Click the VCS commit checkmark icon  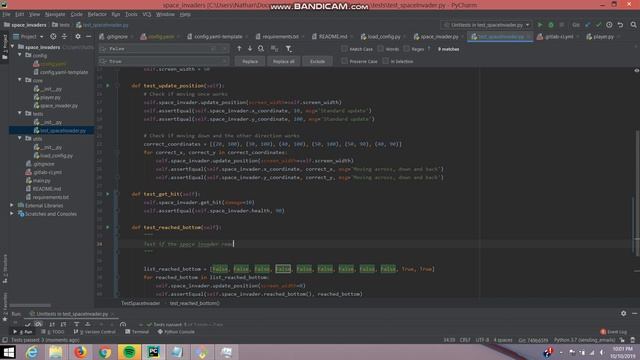pyautogui.click(x=598, y=25)
